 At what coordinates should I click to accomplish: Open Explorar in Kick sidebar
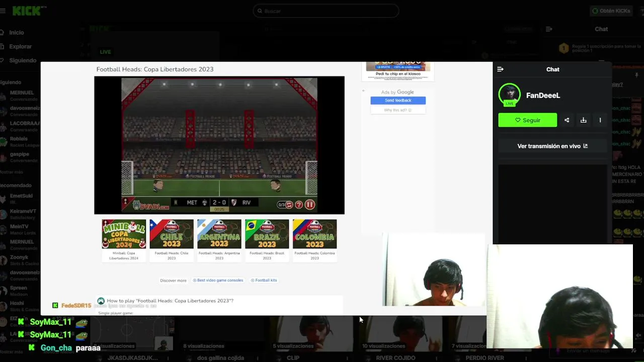pos(20,46)
